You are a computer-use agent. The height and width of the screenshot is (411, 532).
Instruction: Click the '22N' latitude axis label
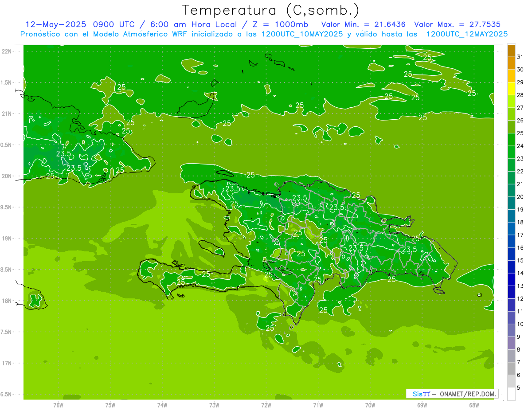tap(7, 51)
